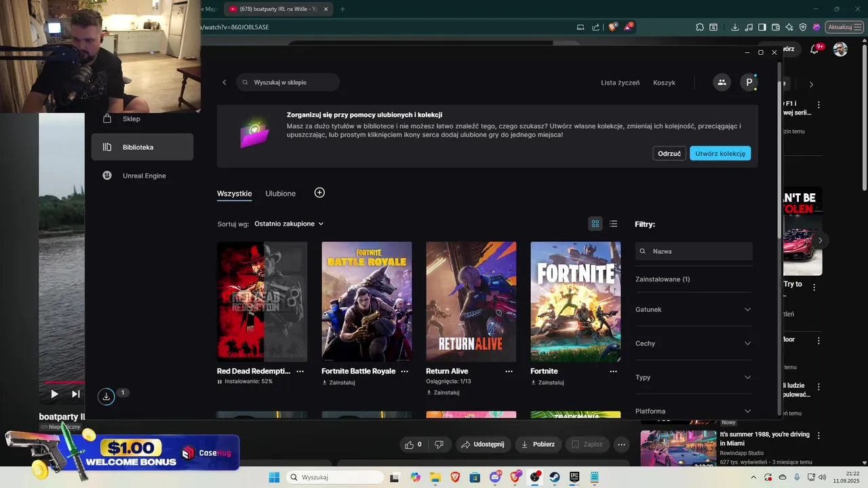
Task: Pause the Red Dead Redemption install at 52%
Action: [x=220, y=382]
